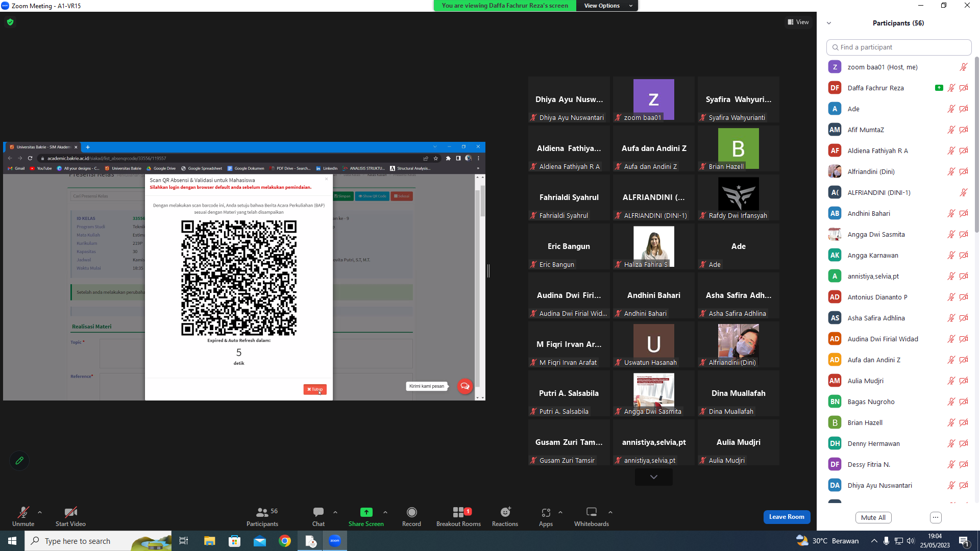Click the Windows taskbar search box
Image resolution: width=980 pixels, height=551 pixels.
[98, 541]
